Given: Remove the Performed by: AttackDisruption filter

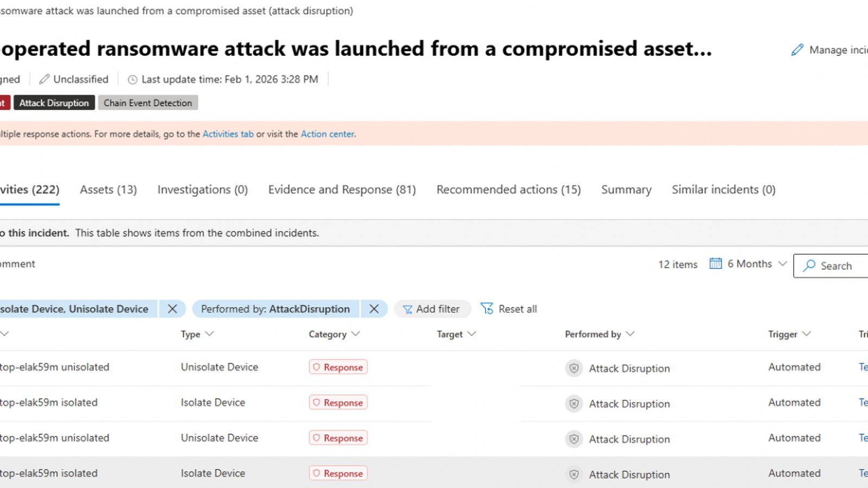Looking at the screenshot, I should click(374, 309).
